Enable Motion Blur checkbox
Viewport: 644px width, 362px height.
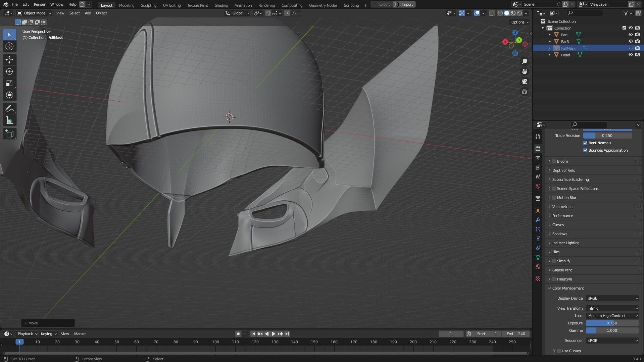(x=554, y=198)
